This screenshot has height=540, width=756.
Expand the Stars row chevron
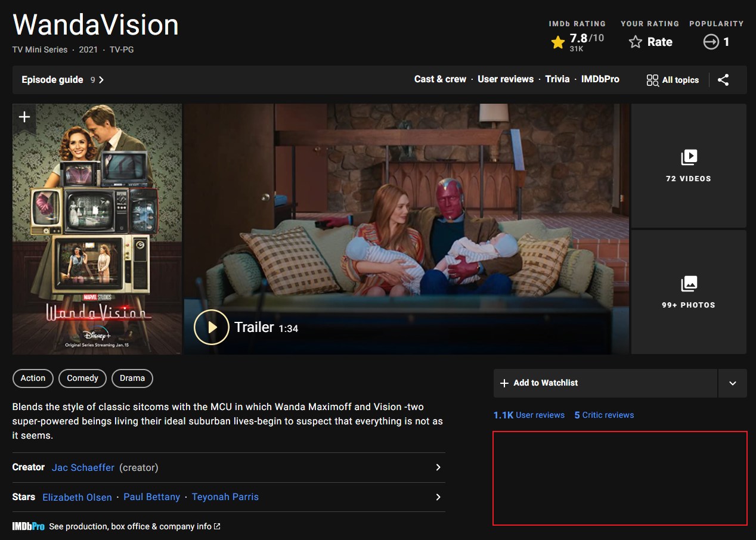click(438, 497)
